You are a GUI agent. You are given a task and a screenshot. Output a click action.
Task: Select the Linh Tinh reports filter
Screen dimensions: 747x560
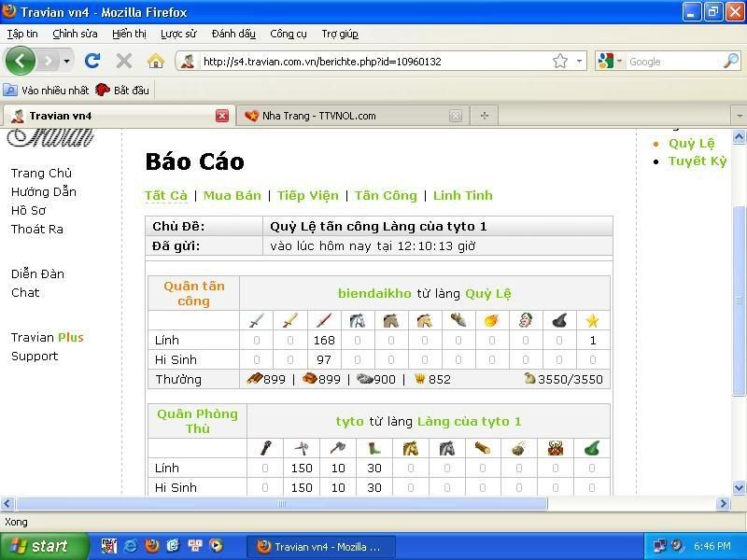(x=462, y=196)
